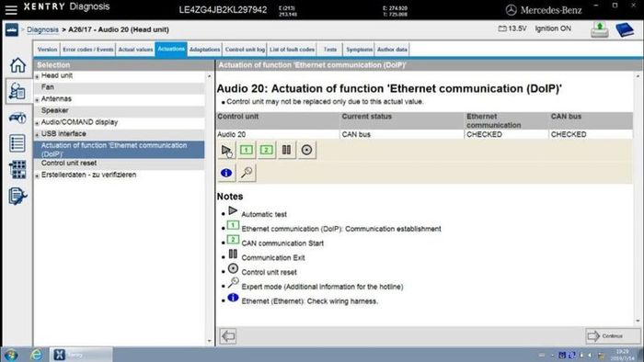
Task: Switch to the Error codes / Events tab
Action: (x=88, y=50)
